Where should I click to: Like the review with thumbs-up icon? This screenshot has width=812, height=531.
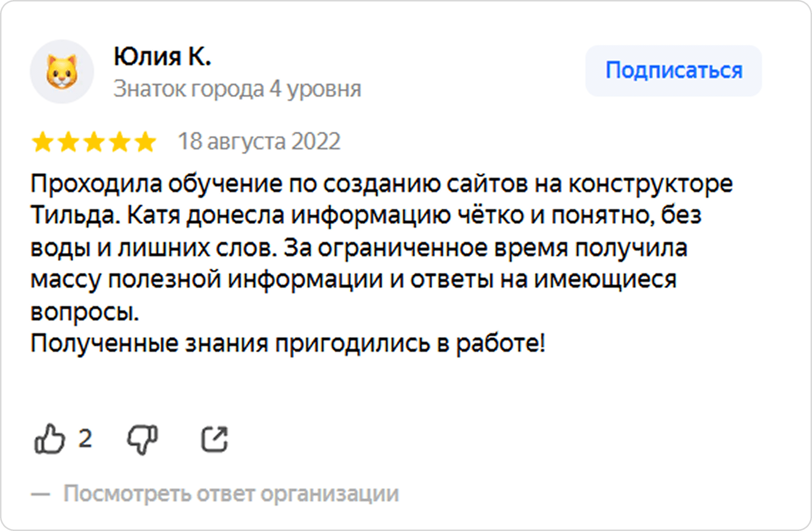(50, 439)
